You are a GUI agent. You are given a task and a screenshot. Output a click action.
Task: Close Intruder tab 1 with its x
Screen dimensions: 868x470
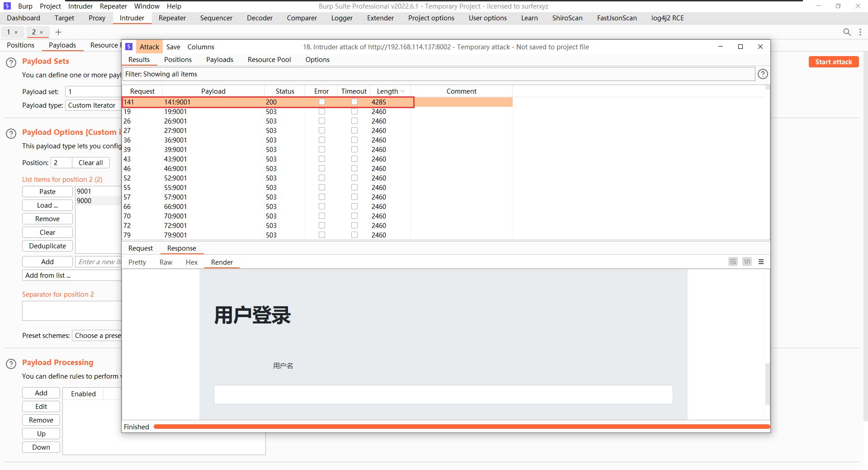16,33
